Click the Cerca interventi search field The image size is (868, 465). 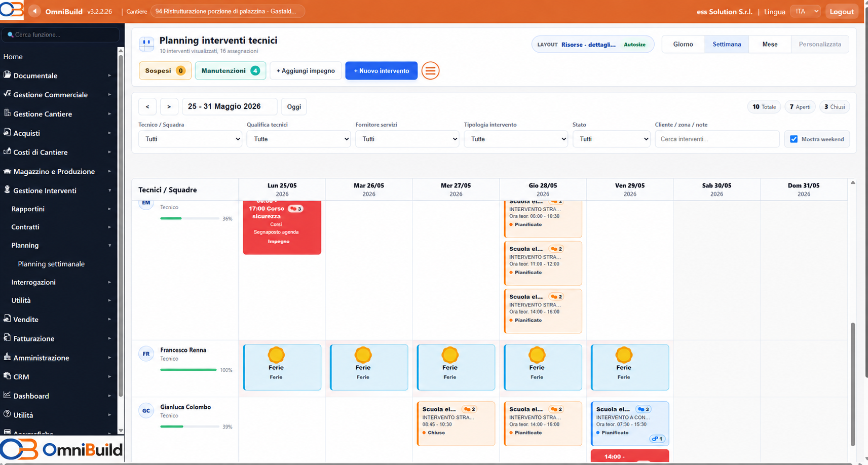point(717,139)
